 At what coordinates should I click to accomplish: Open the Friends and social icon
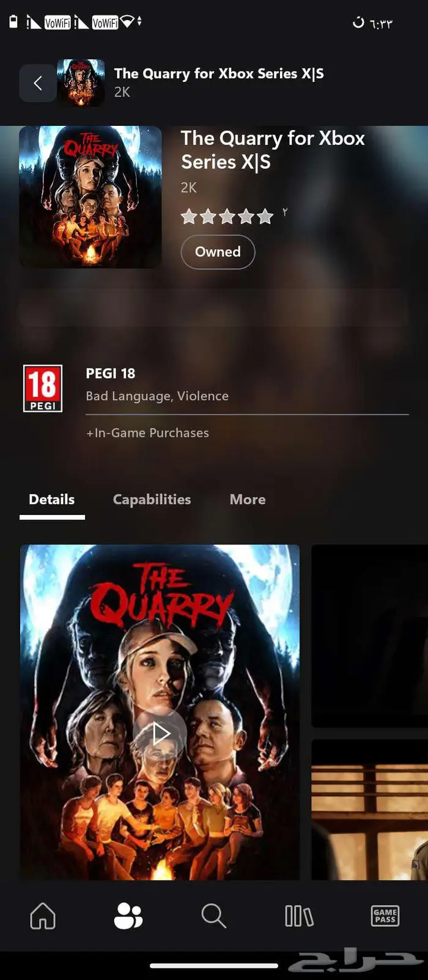point(128,916)
